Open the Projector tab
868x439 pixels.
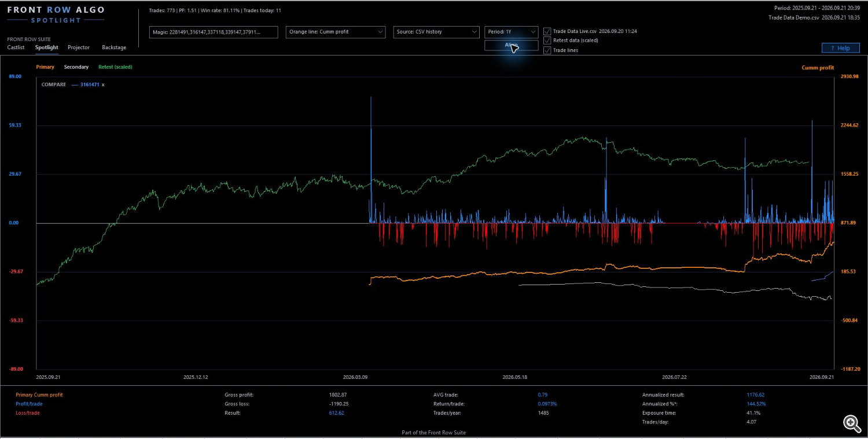(79, 47)
